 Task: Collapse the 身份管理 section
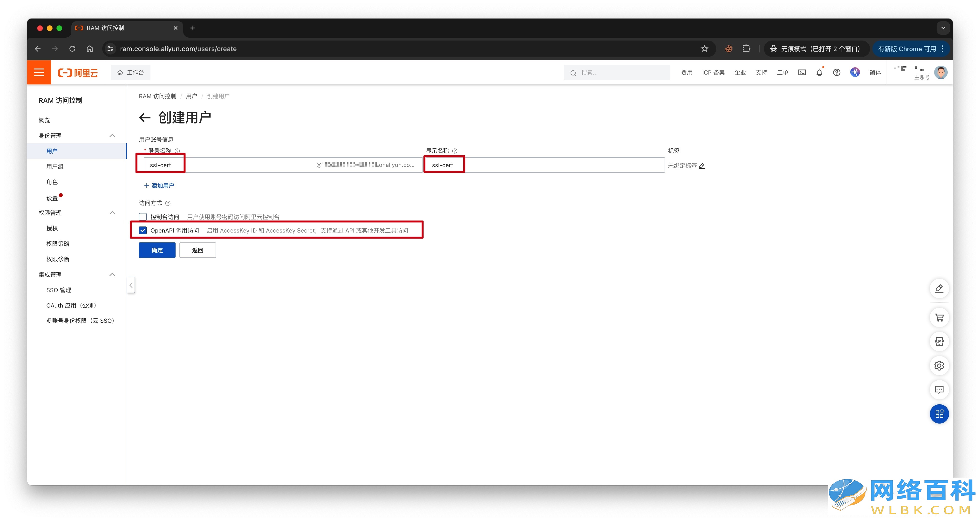112,136
